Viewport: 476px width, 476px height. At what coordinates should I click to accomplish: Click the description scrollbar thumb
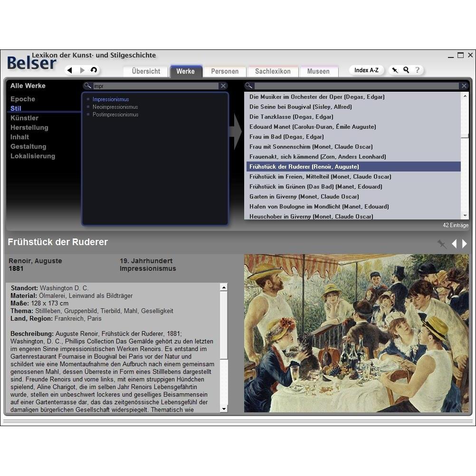(224, 325)
